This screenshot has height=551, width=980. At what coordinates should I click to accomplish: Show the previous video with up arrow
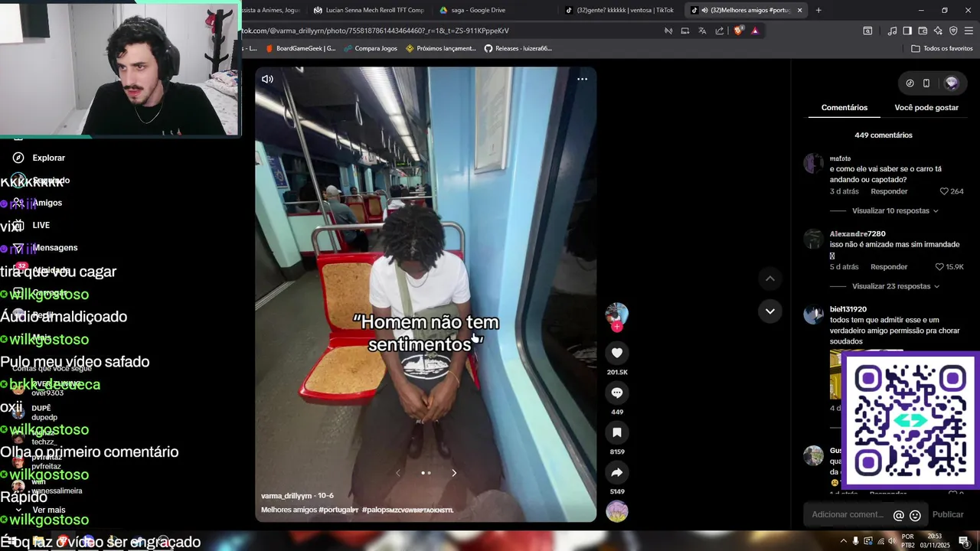770,279
